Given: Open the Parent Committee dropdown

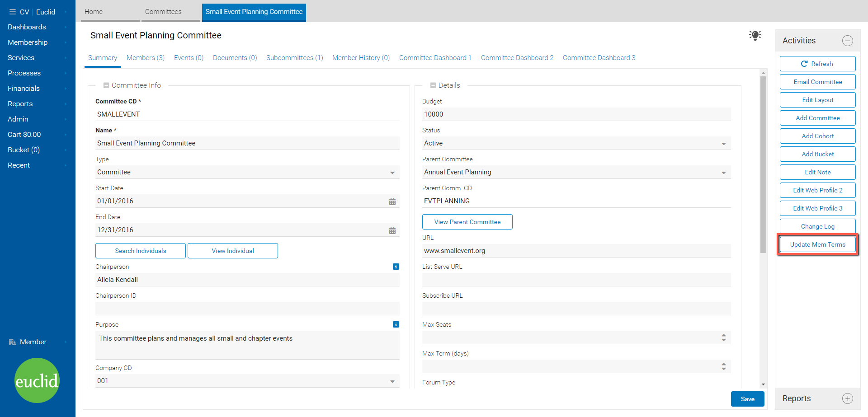Looking at the screenshot, I should (x=576, y=172).
